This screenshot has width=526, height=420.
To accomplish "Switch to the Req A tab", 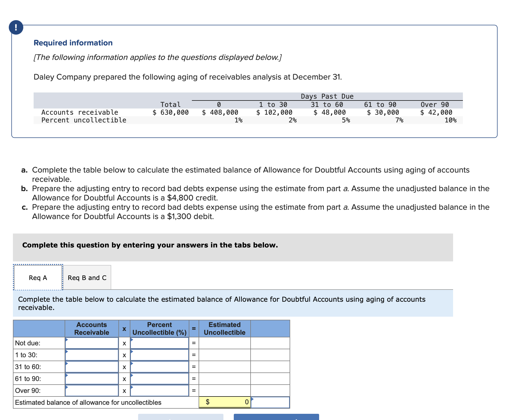I will [38, 278].
